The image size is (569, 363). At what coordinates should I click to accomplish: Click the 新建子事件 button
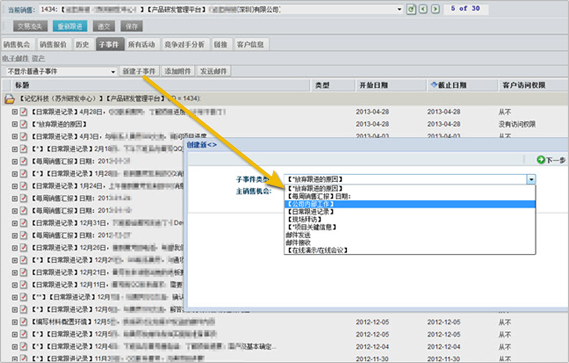(x=139, y=71)
